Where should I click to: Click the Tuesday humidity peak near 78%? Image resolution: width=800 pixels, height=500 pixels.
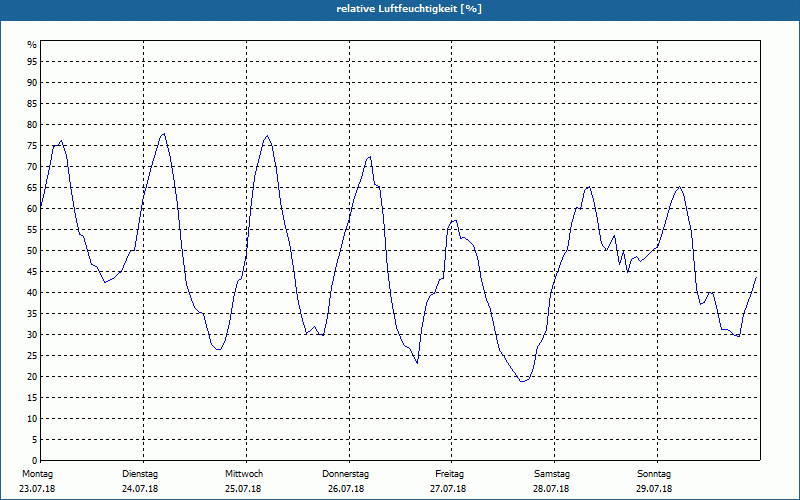click(164, 134)
